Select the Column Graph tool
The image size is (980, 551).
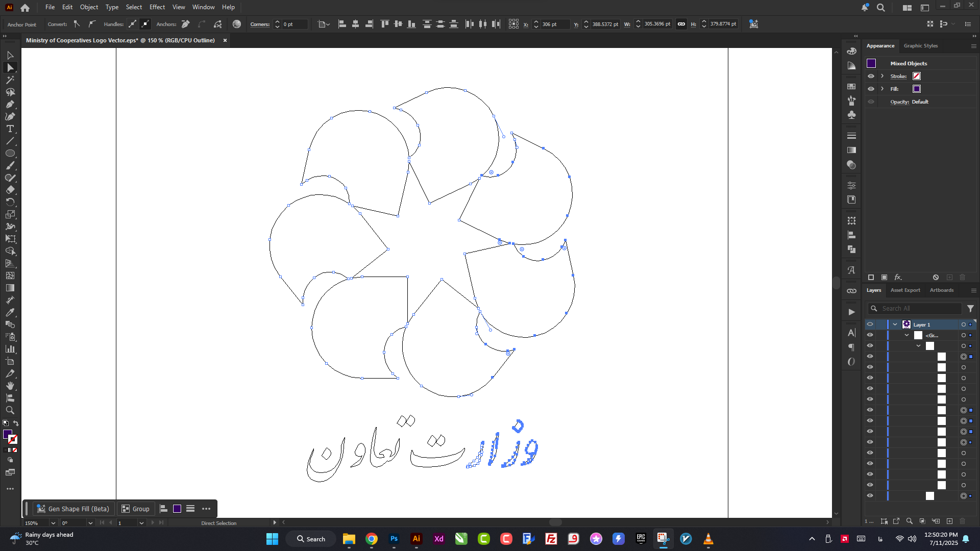(x=10, y=349)
